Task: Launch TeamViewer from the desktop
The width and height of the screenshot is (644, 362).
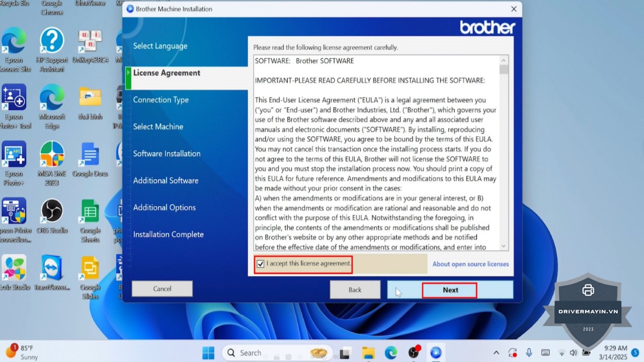Action: tap(52, 267)
